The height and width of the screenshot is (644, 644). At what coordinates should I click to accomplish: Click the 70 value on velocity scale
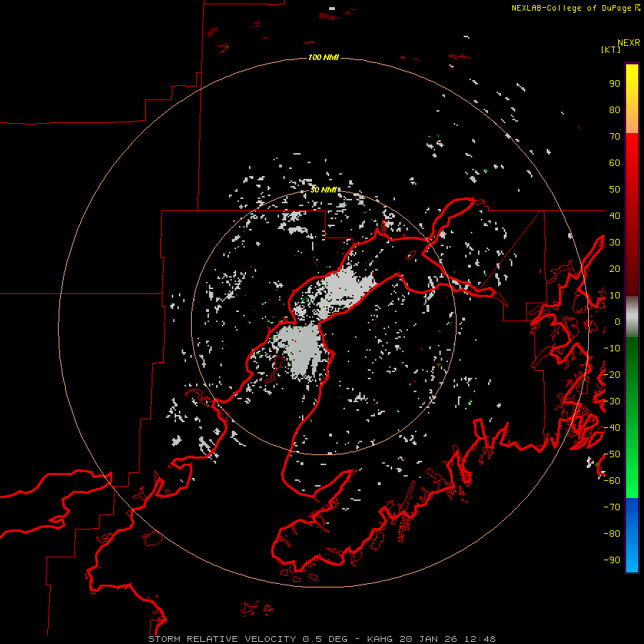tap(615, 137)
